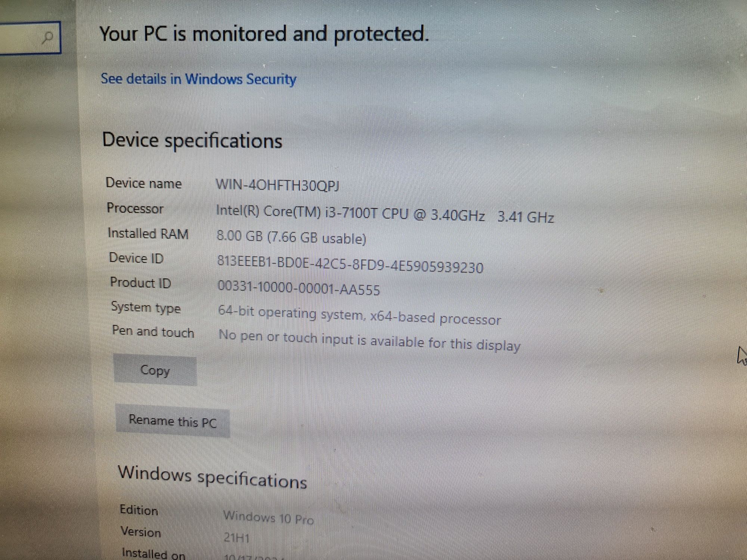The height and width of the screenshot is (560, 747).
Task: Select the device name value WIN-4OHFTH30QPJ
Action: tap(278, 185)
